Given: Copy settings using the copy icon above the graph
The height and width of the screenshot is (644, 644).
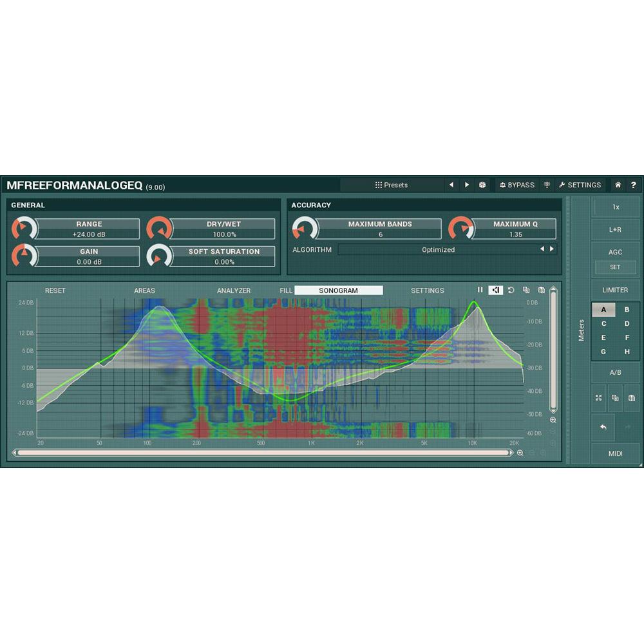Looking at the screenshot, I should [x=527, y=290].
